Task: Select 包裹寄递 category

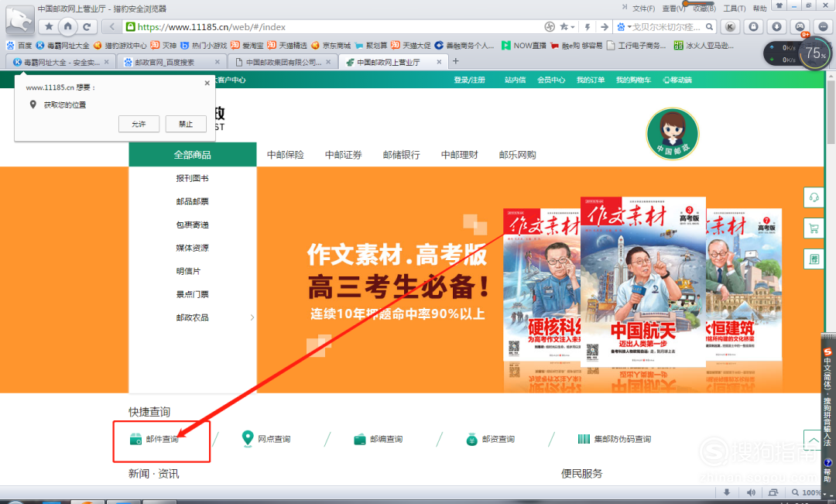Action: [x=193, y=225]
